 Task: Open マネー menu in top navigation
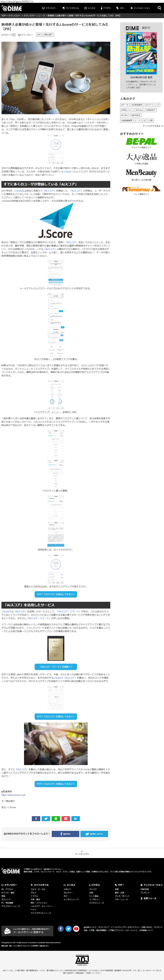(x=120, y=8)
